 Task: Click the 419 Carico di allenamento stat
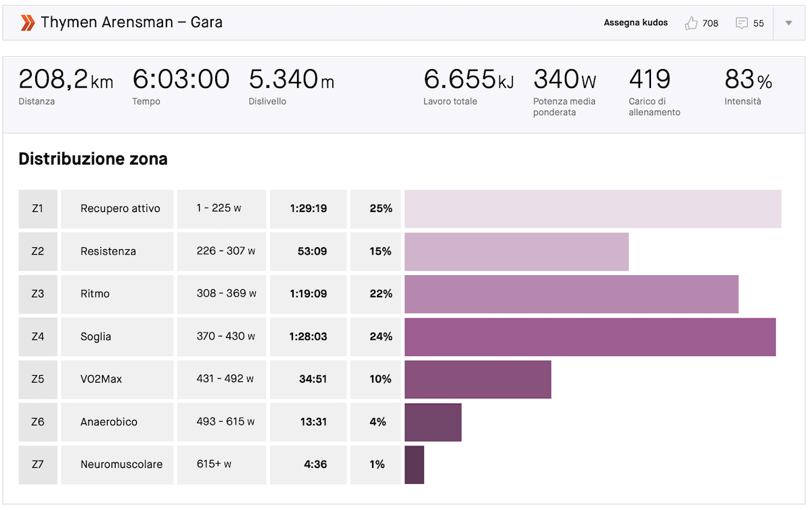point(654,91)
